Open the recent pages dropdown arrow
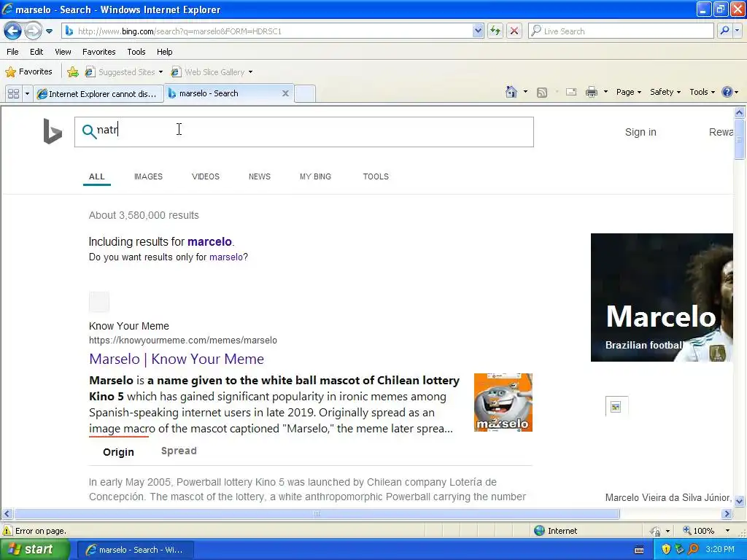747x560 pixels. tap(49, 31)
